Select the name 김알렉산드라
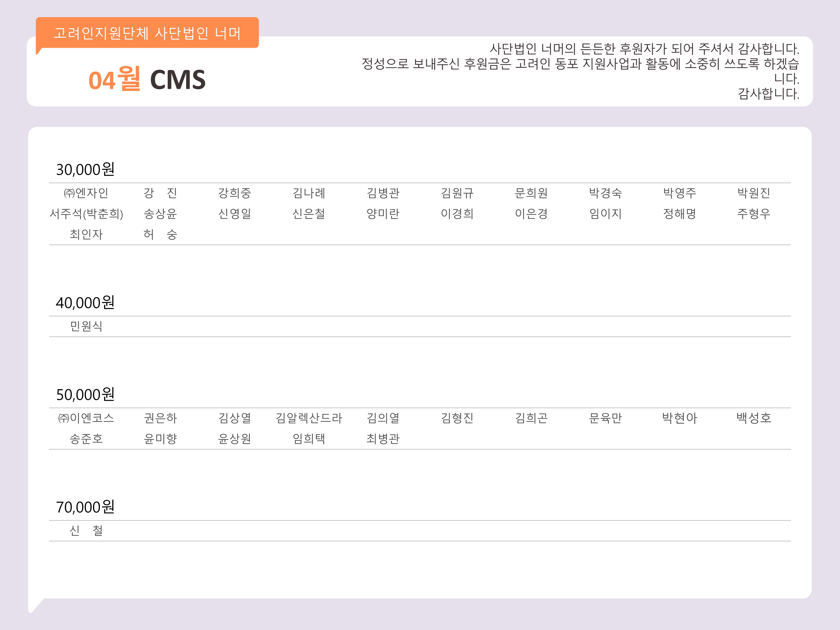Viewport: 840px width, 630px height. (309, 418)
